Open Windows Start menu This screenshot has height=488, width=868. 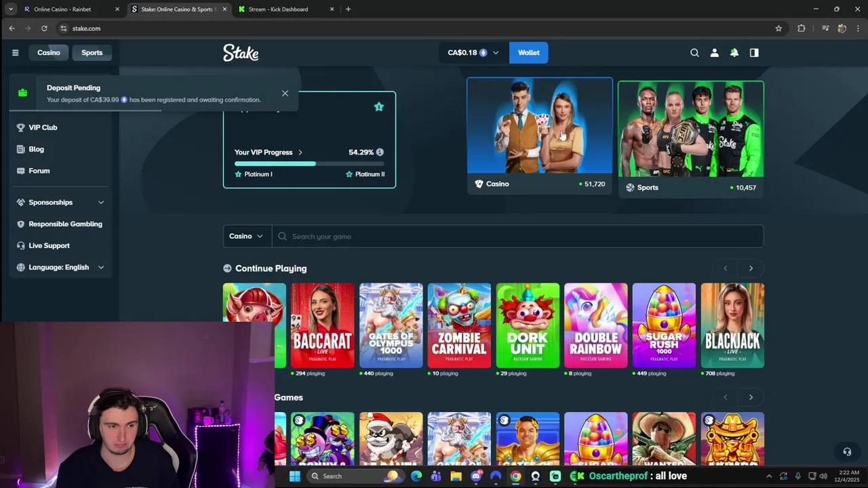coord(295,476)
